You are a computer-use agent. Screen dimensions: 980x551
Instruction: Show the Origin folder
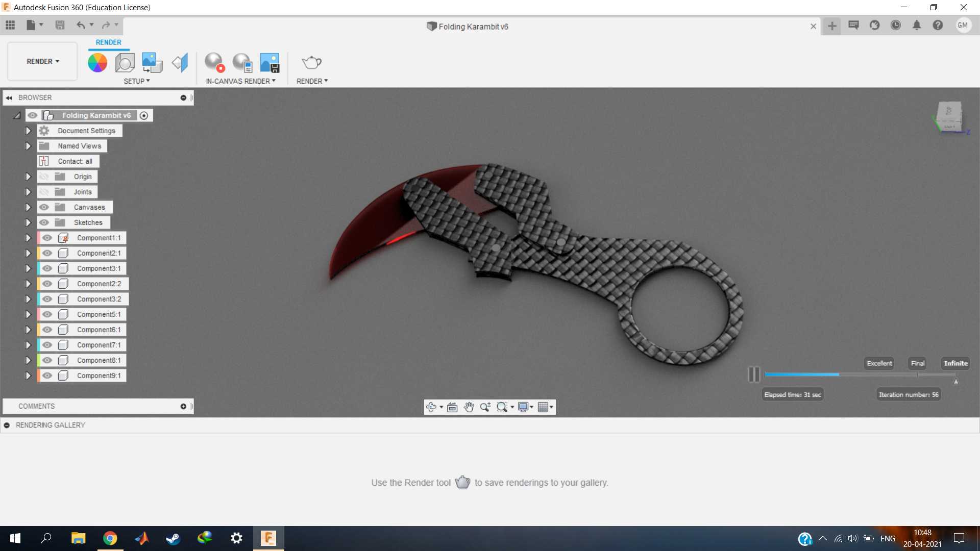pyautogui.click(x=44, y=177)
